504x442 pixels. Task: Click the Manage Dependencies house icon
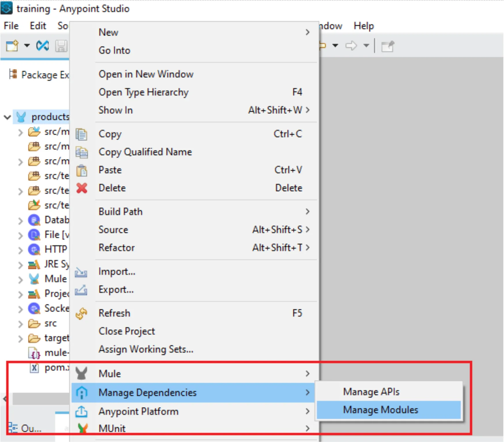tap(82, 392)
